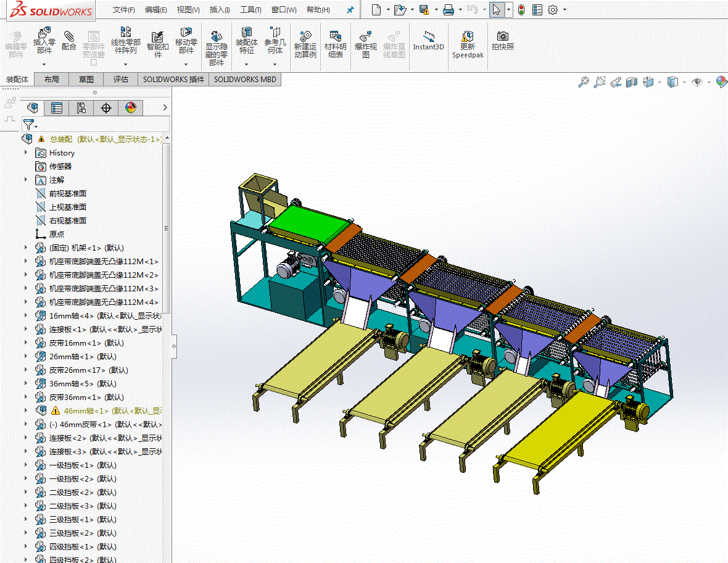Image resolution: width=728 pixels, height=563 pixels.
Task: Click the Take Snapshot camera icon
Action: (x=502, y=41)
